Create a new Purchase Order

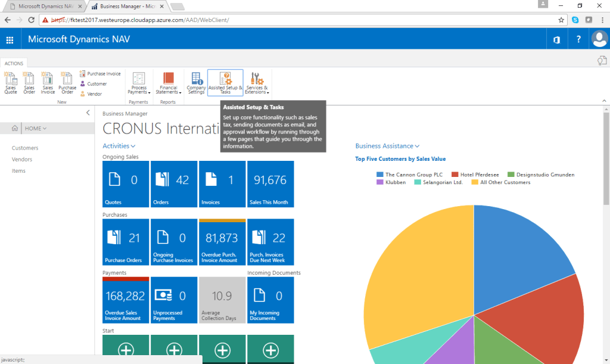[x=67, y=83]
